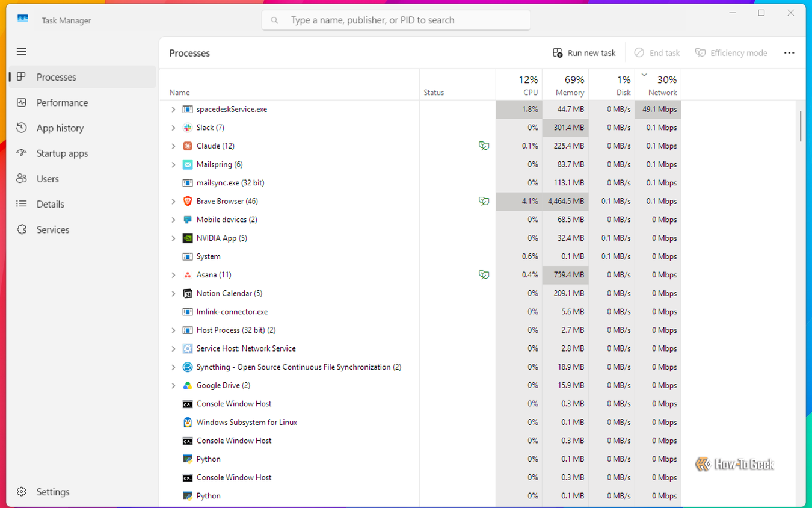Sort by the Disk column header

point(612,85)
